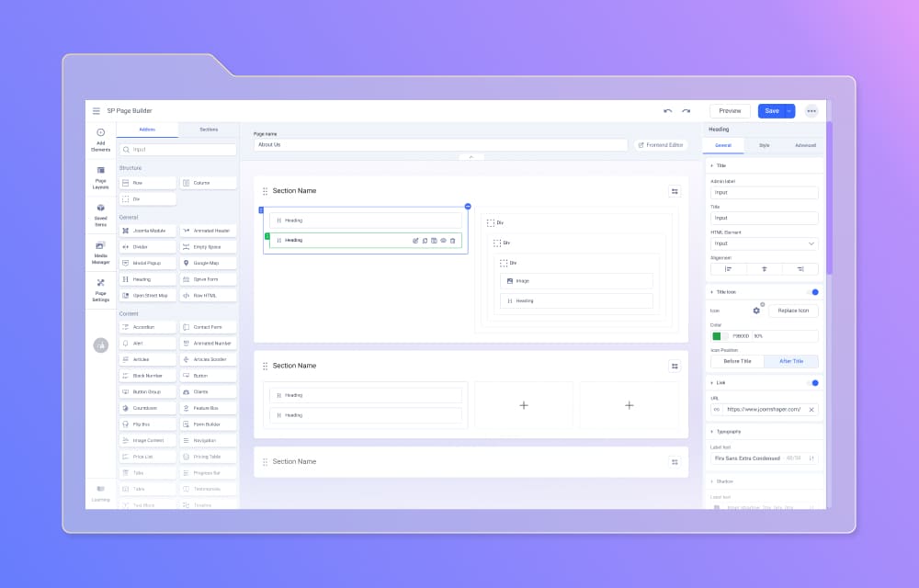
Task: Open settings icon of first Section Name
Action: pos(675,191)
